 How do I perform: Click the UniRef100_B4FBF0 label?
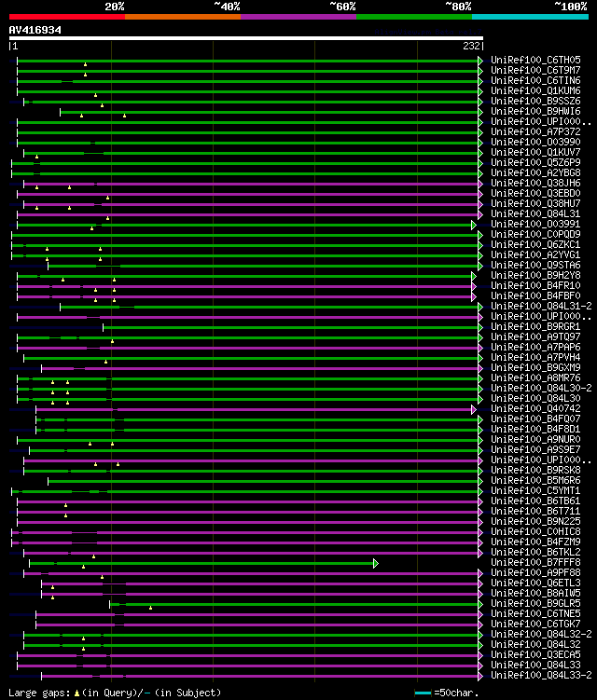click(535, 296)
